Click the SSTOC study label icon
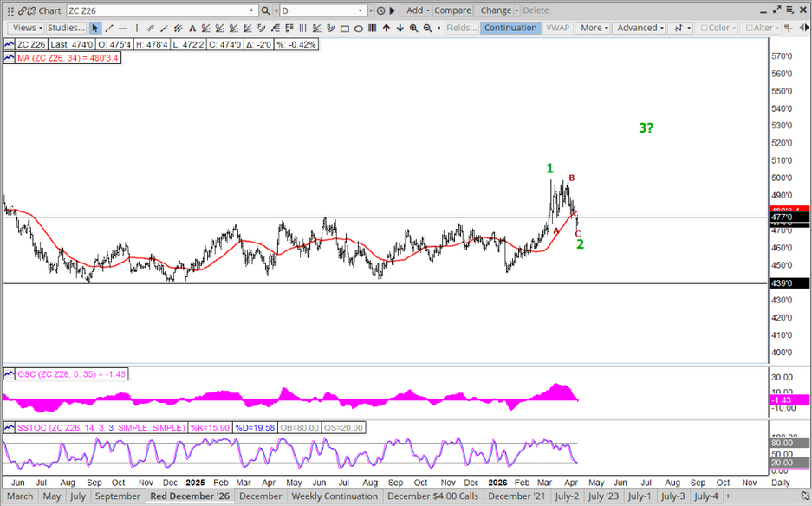 (10, 428)
